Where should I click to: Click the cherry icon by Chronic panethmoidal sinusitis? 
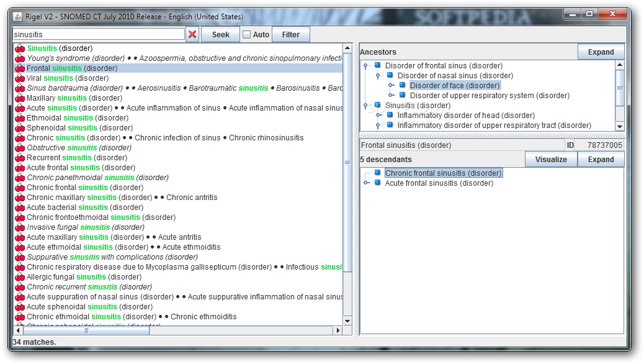pos(20,178)
